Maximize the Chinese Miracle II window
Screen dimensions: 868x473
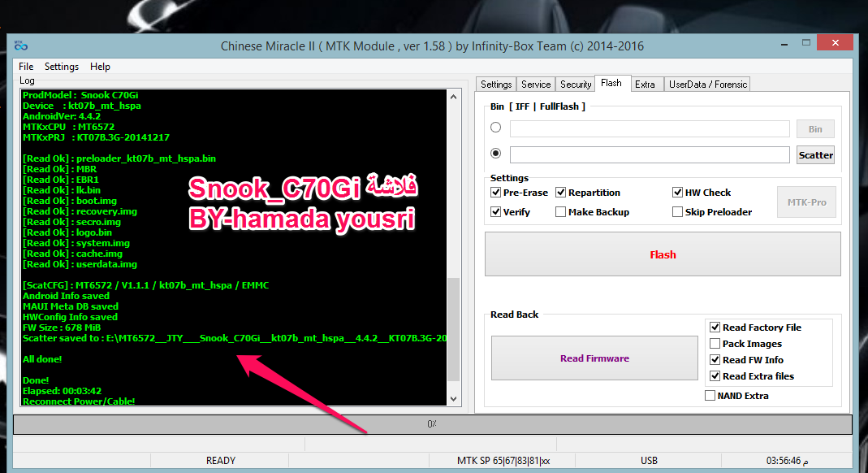[806, 42]
